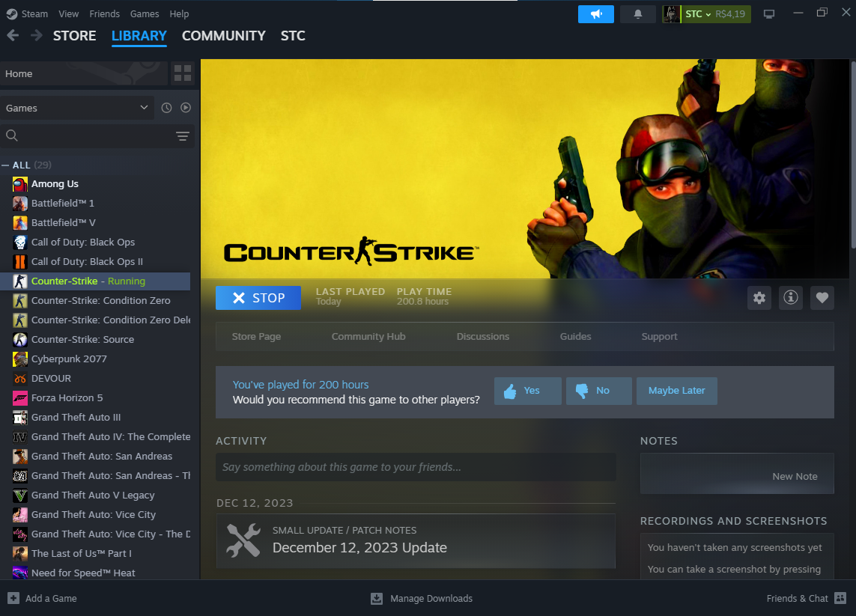856x616 pixels.
Task: Open game settings gear icon
Action: click(759, 298)
